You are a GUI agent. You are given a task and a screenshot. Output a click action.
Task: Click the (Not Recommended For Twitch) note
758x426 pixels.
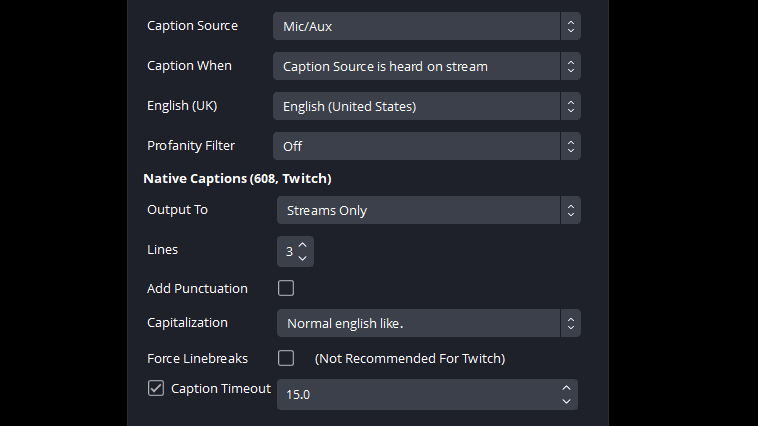coord(409,358)
